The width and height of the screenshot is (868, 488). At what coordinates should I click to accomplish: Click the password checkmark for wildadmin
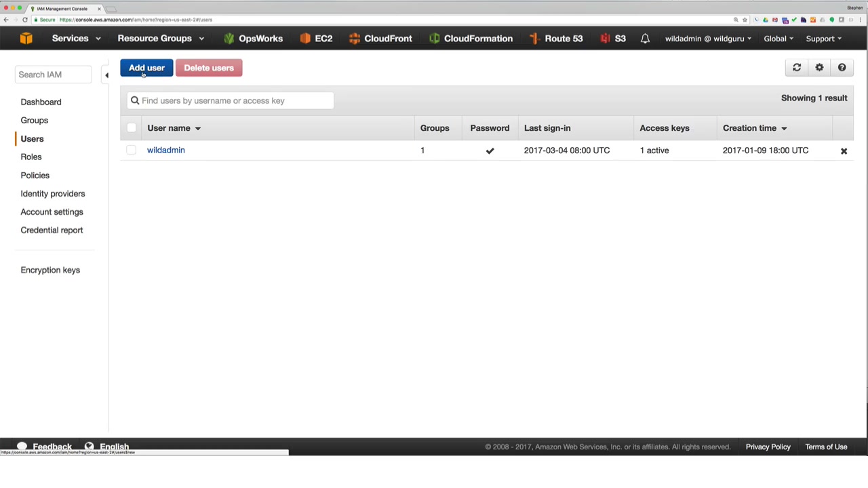[490, 151]
